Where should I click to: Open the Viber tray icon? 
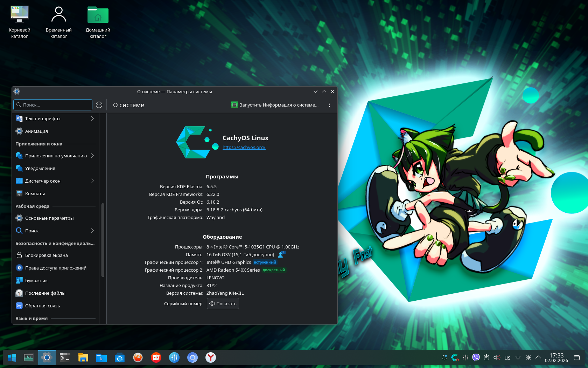coord(476,357)
